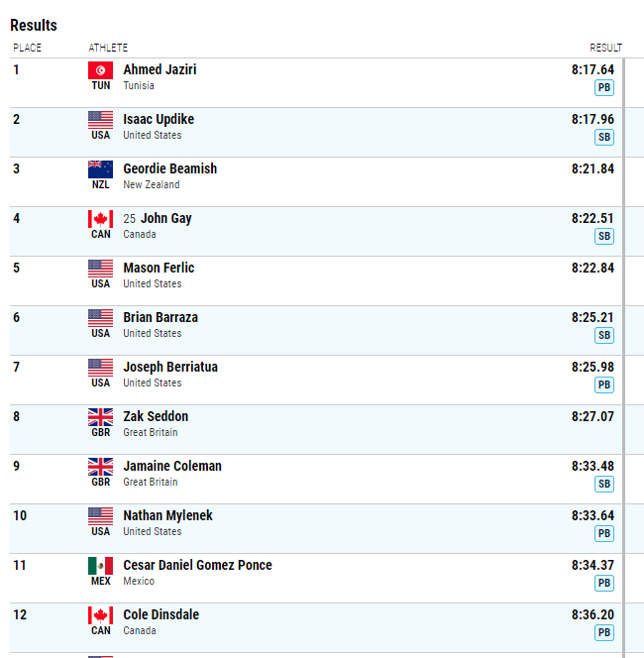Click the ATHLETE column header

(108, 48)
